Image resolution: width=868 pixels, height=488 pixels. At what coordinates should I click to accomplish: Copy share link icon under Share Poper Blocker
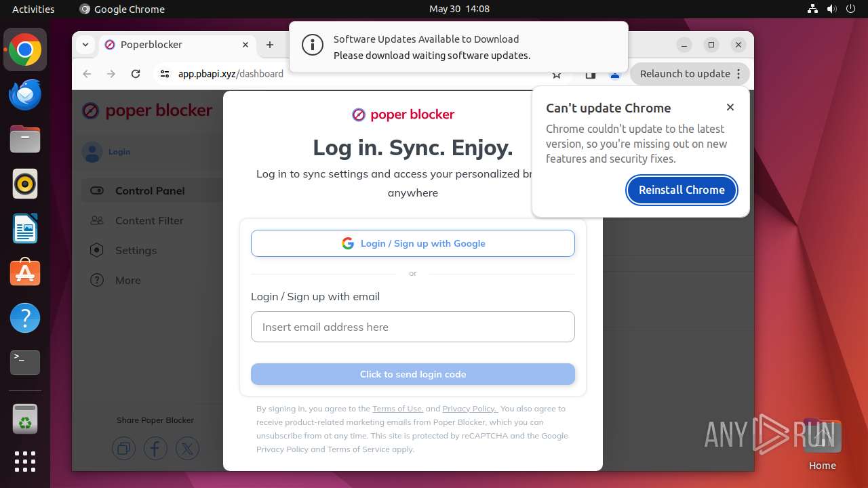(123, 448)
